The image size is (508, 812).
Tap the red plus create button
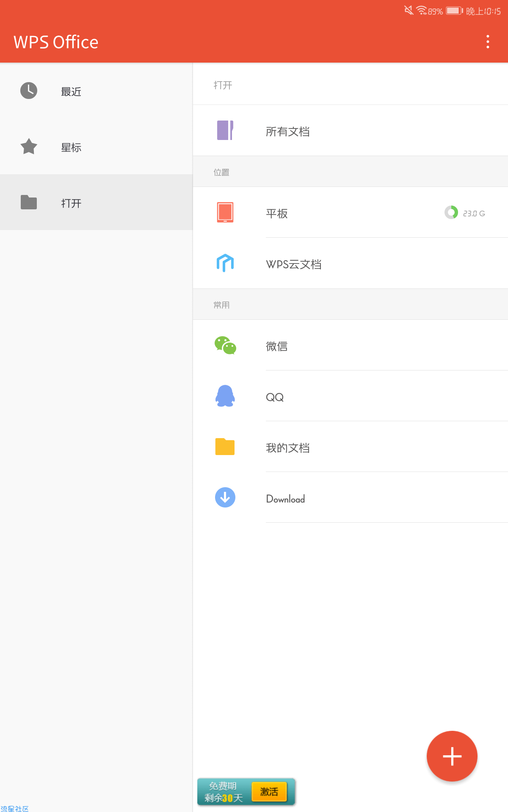click(x=452, y=756)
